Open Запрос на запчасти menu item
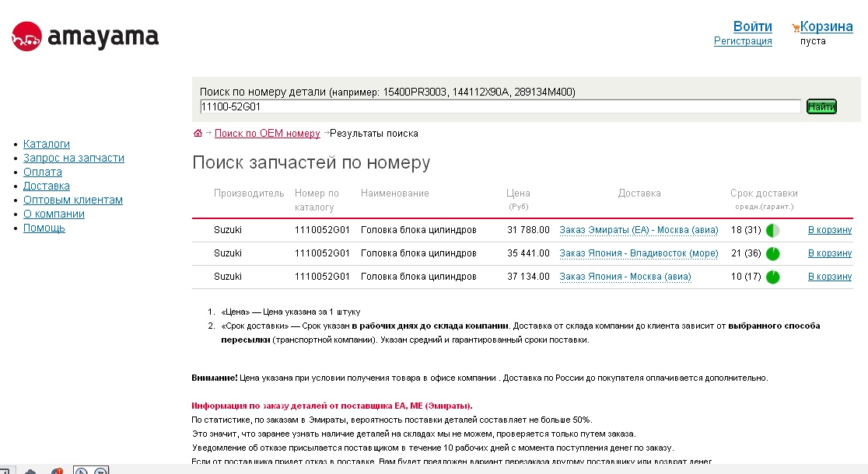The height and width of the screenshot is (474, 868). [74, 158]
